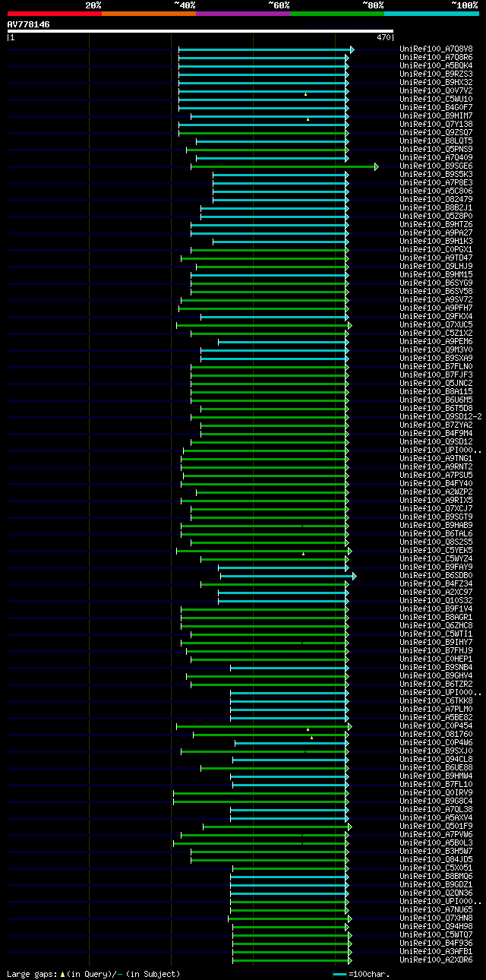Open hit UniRef100_A7Q8R6
The width and height of the screenshot is (486, 980).
[436, 58]
